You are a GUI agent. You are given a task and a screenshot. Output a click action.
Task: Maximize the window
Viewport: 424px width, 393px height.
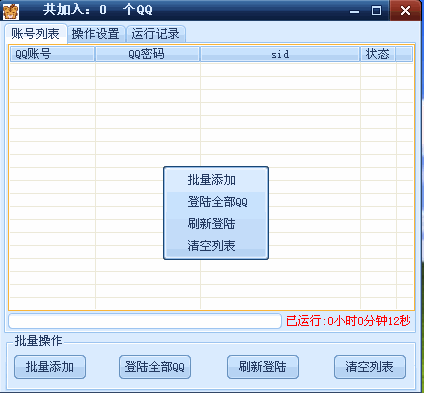pyautogui.click(x=376, y=11)
